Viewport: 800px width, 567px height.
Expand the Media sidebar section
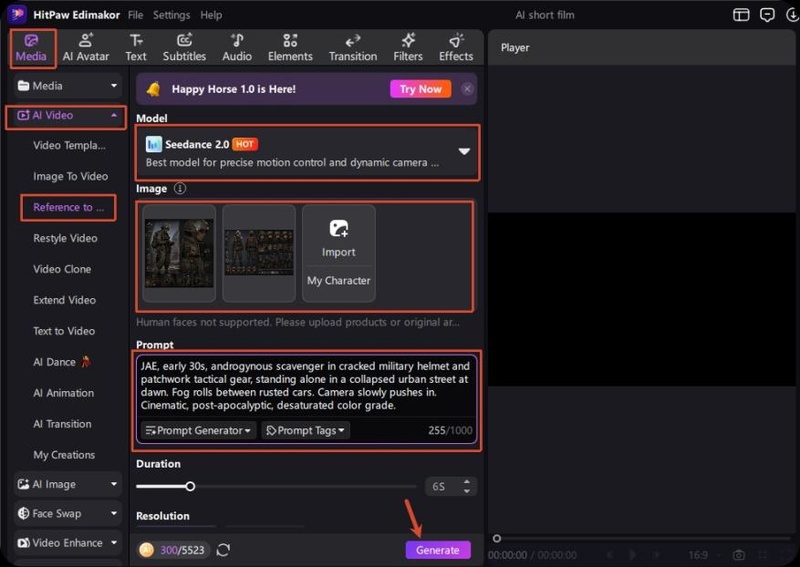pyautogui.click(x=67, y=86)
